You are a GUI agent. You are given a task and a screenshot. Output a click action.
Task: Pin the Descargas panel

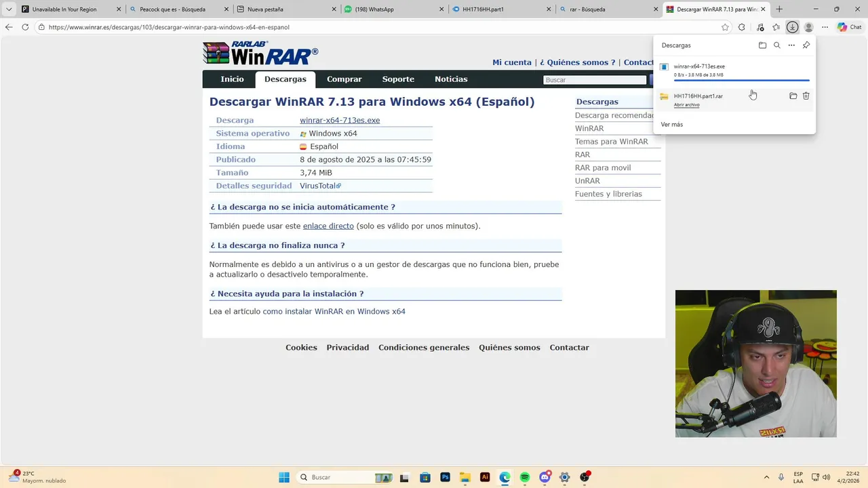coord(806,45)
